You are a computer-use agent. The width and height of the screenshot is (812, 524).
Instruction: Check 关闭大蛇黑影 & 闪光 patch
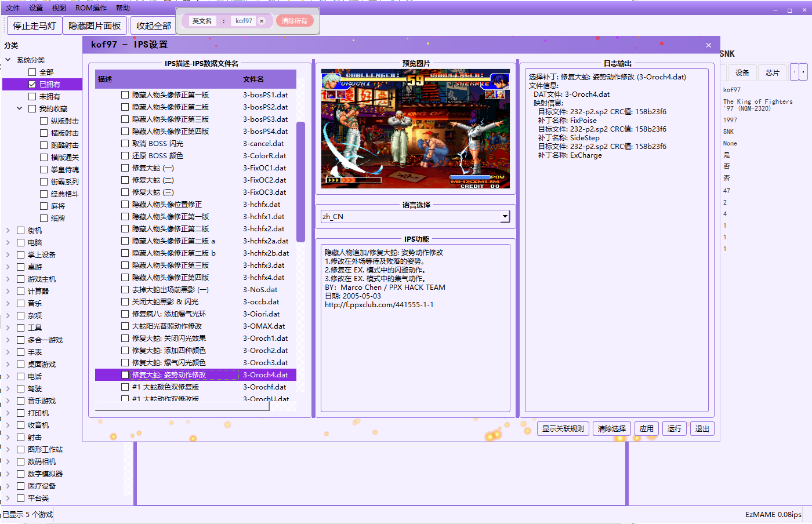tap(125, 301)
